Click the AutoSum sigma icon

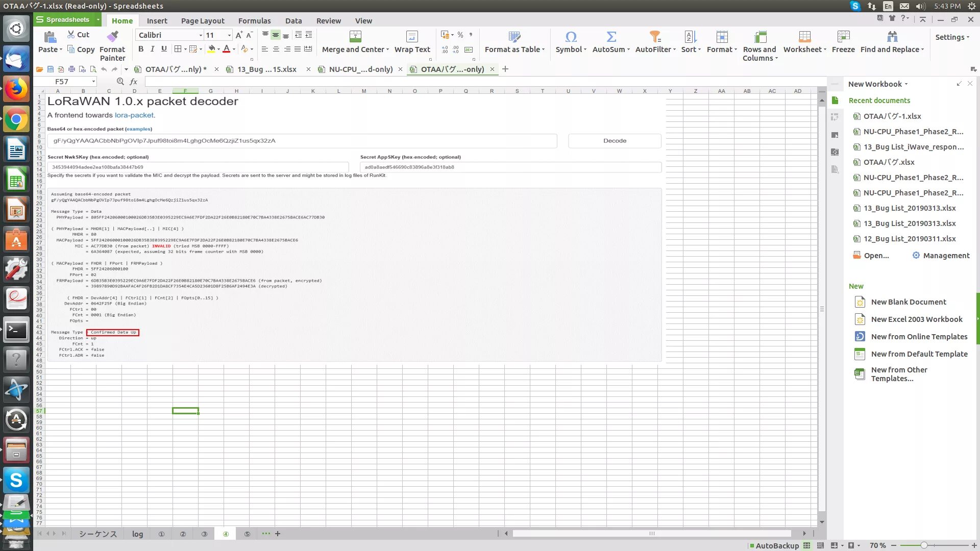pyautogui.click(x=611, y=37)
